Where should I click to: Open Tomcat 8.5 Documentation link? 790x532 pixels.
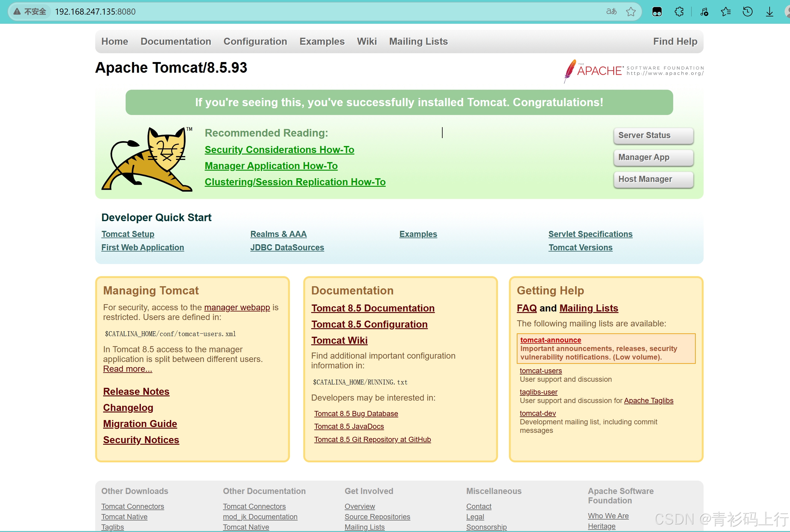(x=373, y=308)
